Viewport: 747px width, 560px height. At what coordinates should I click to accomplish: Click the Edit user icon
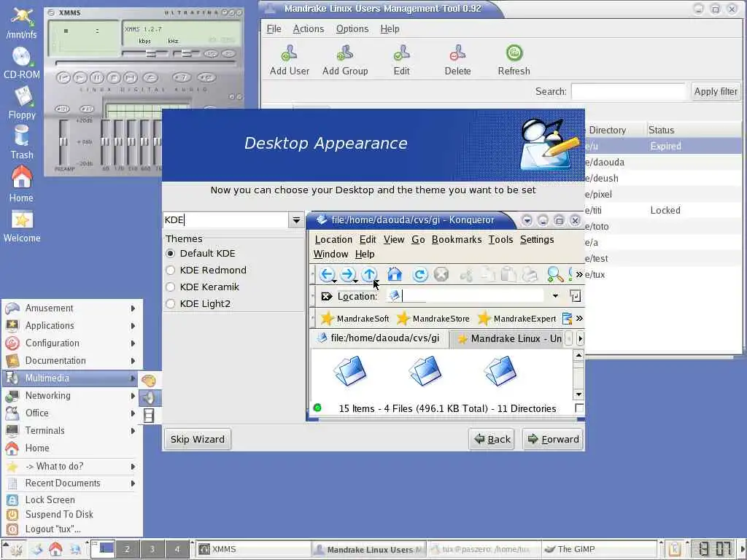point(401,53)
